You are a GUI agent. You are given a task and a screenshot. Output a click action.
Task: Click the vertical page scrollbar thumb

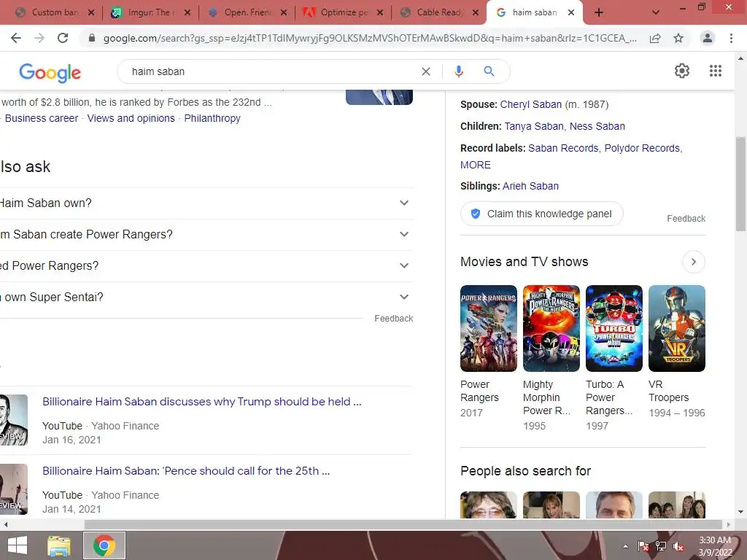click(740, 183)
